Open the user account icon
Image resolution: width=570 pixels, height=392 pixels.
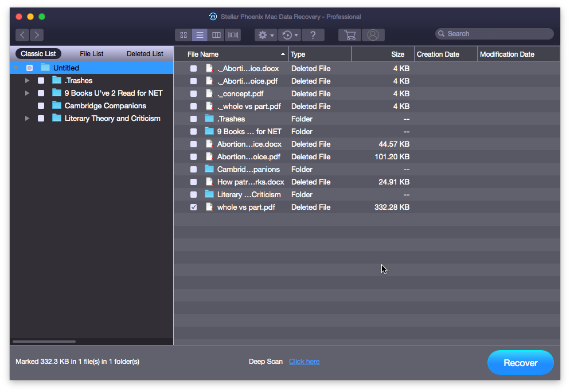(373, 35)
